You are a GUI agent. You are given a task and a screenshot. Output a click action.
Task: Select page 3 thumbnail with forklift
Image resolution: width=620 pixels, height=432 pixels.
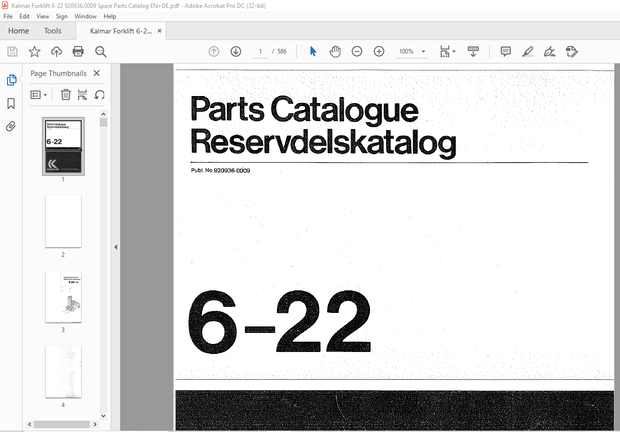click(63, 296)
